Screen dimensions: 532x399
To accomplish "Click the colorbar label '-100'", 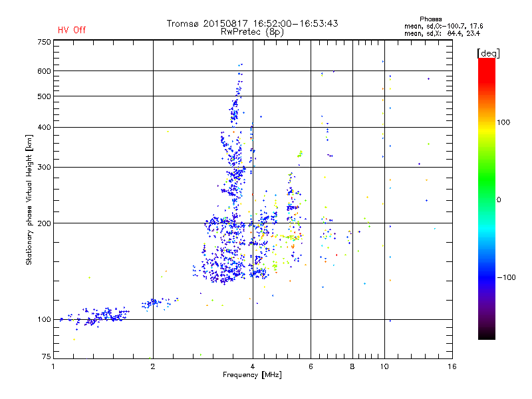I will [506, 277].
